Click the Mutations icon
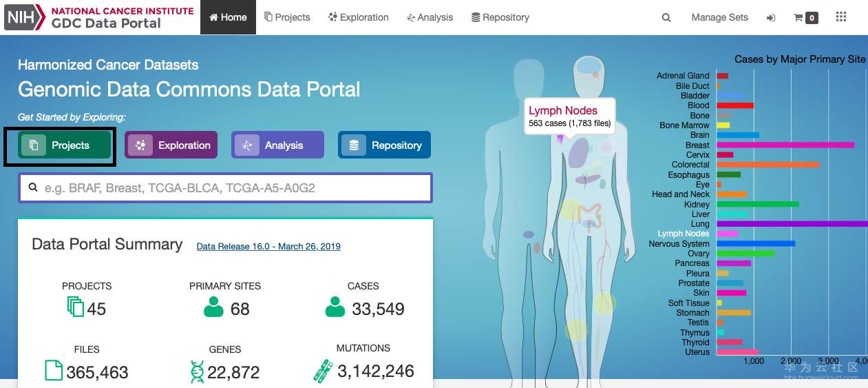Screen dimensions: 868x388 click(x=322, y=370)
